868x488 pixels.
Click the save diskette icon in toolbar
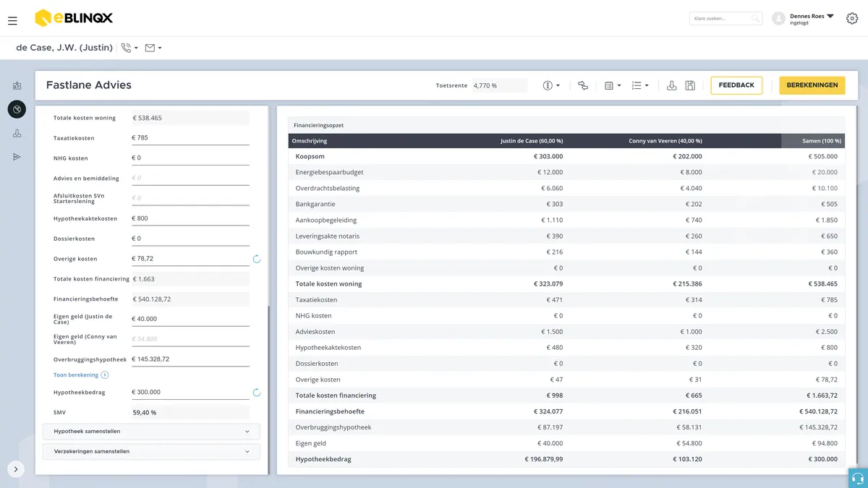point(690,85)
